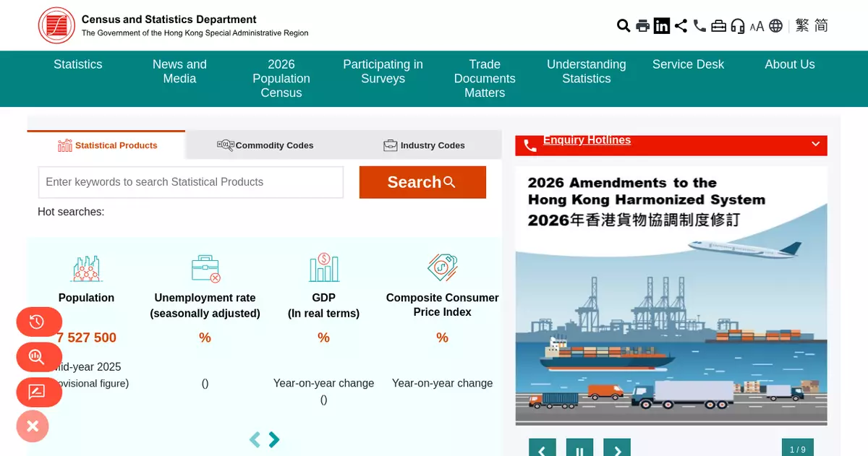Click the print page icon

click(642, 26)
